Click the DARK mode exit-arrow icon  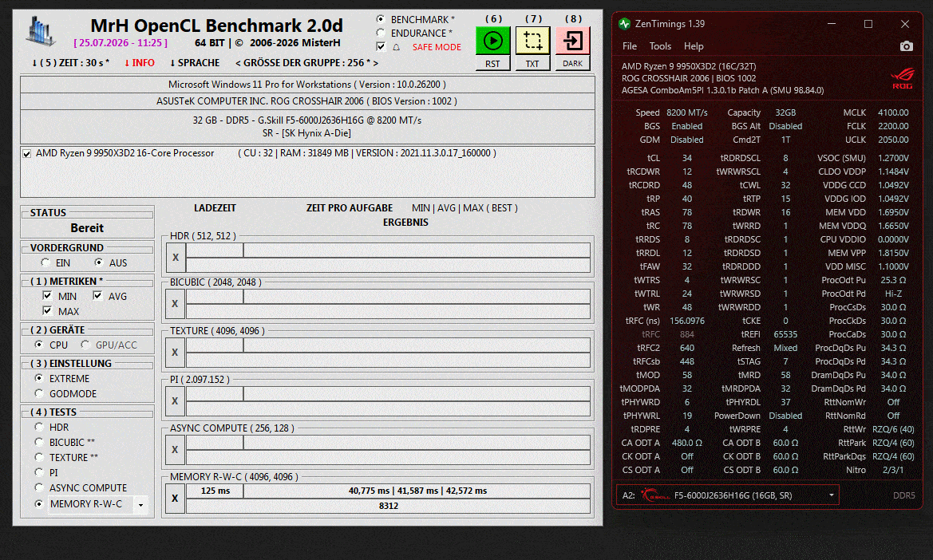572,41
